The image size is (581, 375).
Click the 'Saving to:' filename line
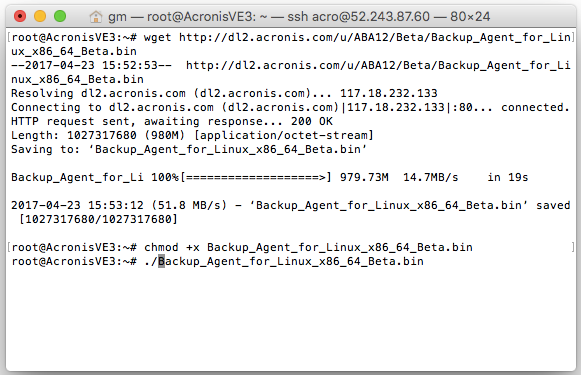pos(189,149)
